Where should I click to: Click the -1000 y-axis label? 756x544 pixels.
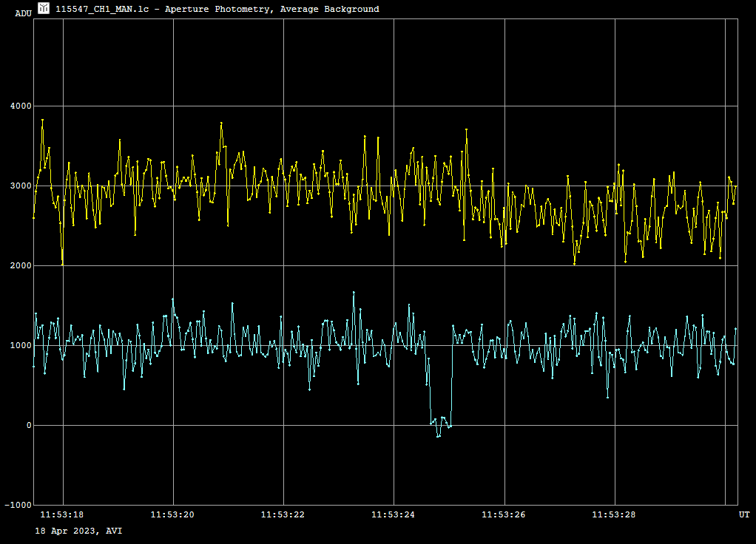(18, 505)
